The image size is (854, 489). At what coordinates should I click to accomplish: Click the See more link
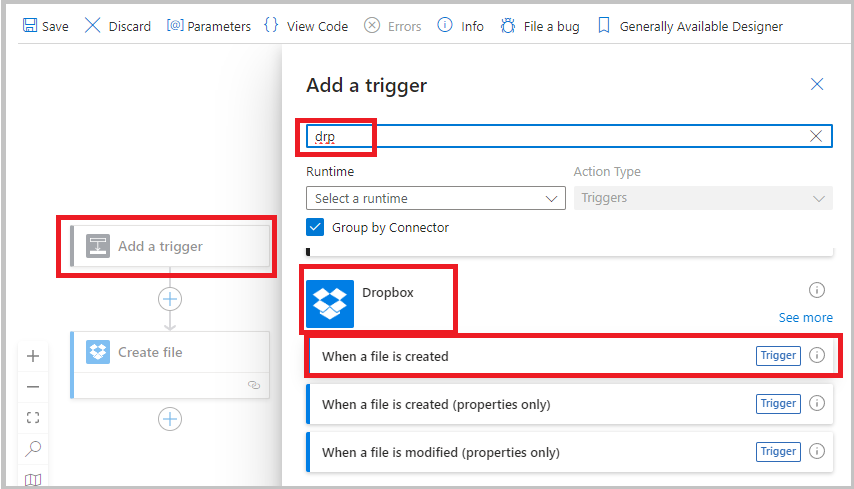click(805, 317)
